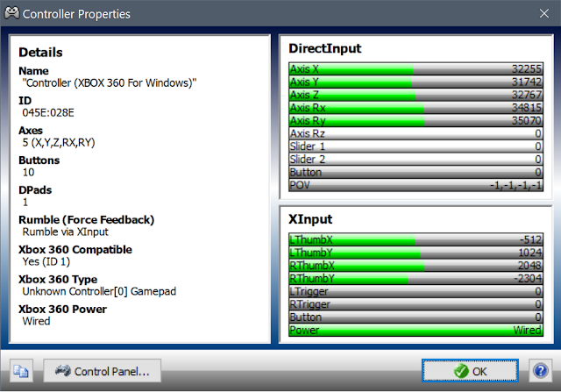Select the Axis Ry progress bar
The height and width of the screenshot is (392, 561).
[x=415, y=120]
